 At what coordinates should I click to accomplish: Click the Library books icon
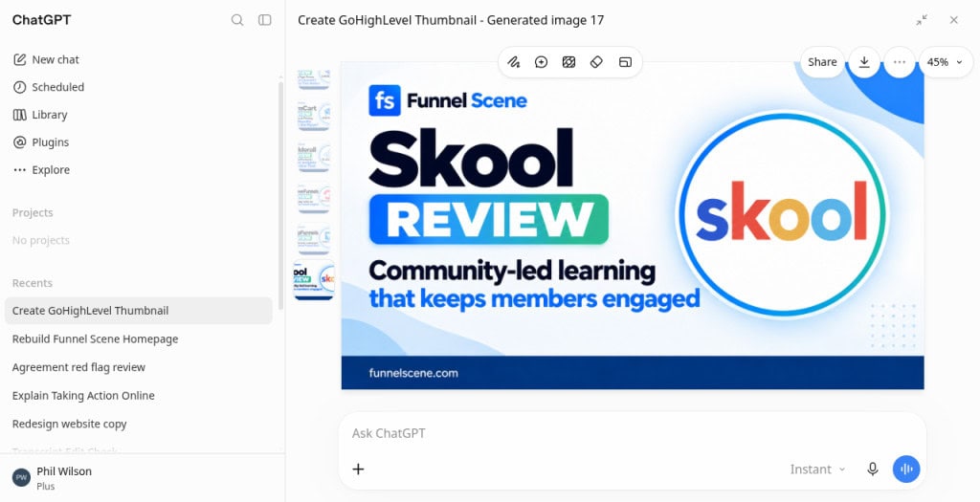20,114
